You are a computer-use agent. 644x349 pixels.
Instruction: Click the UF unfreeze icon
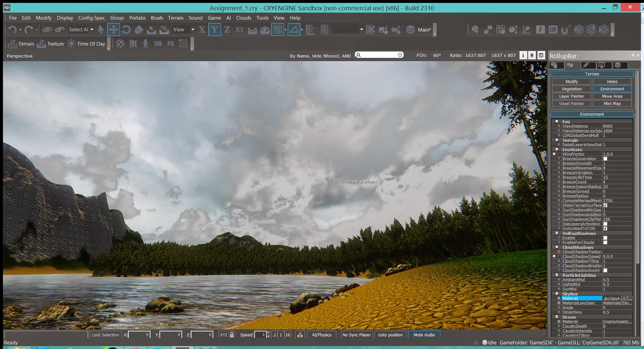pyautogui.click(x=553, y=29)
